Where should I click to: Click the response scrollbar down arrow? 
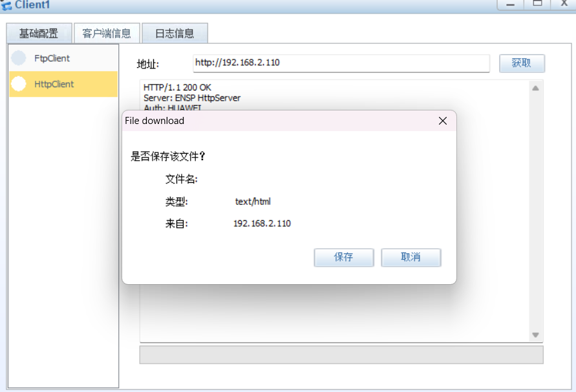pyautogui.click(x=535, y=335)
